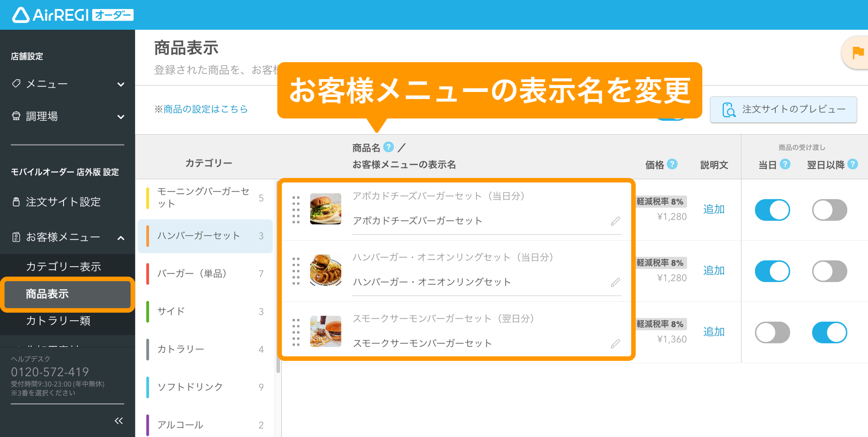Click preview magnifier icon in 注文サイトのプレビュー button
This screenshot has width=868, height=437.
[729, 110]
